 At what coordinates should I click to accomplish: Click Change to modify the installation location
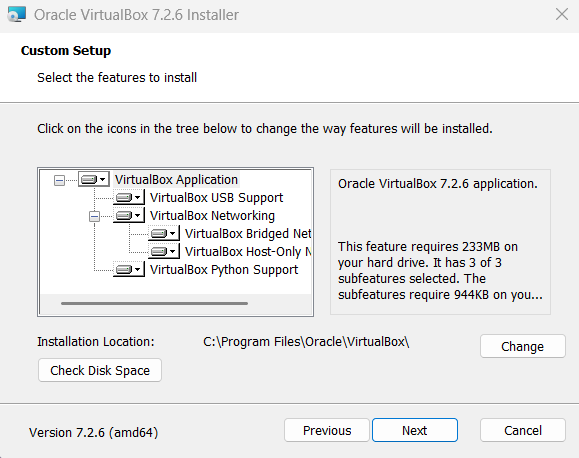point(523,346)
